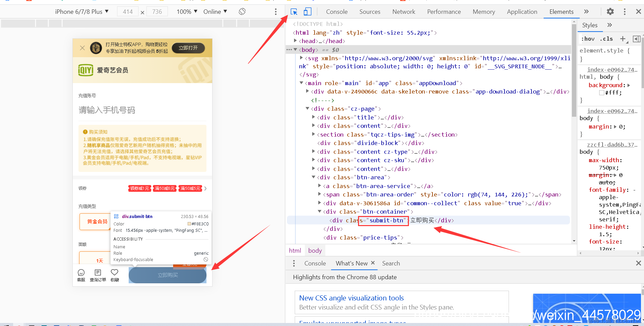Toggle the :hov element state panel
Screen dimensions: 644x326
[588, 39]
